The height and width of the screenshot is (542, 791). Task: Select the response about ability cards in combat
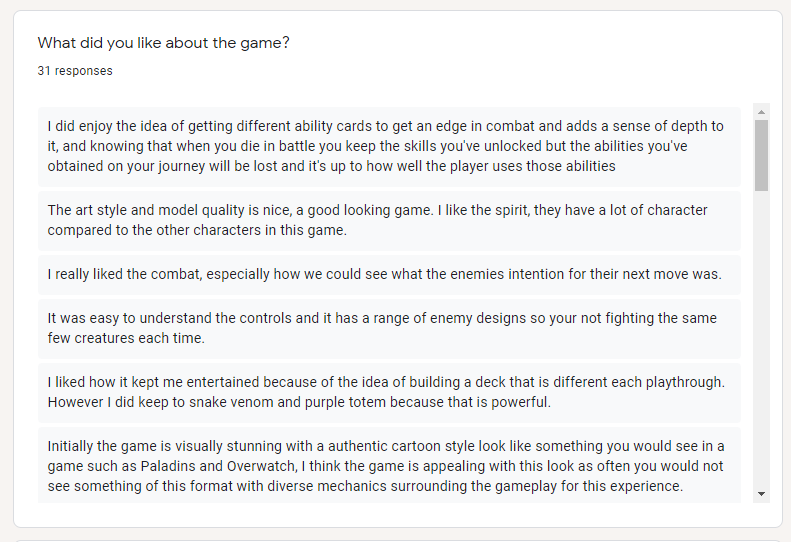(x=389, y=146)
